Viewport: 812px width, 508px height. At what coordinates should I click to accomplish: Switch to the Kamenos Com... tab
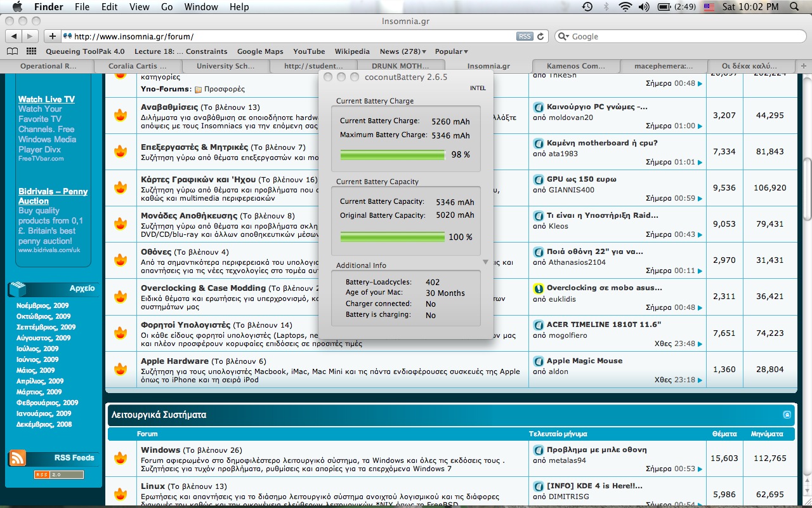pos(575,66)
